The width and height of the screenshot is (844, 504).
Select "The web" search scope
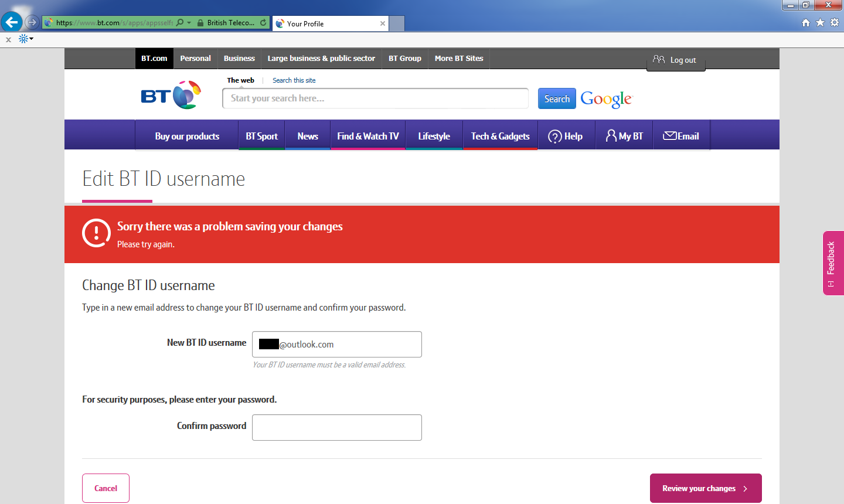pyautogui.click(x=240, y=80)
